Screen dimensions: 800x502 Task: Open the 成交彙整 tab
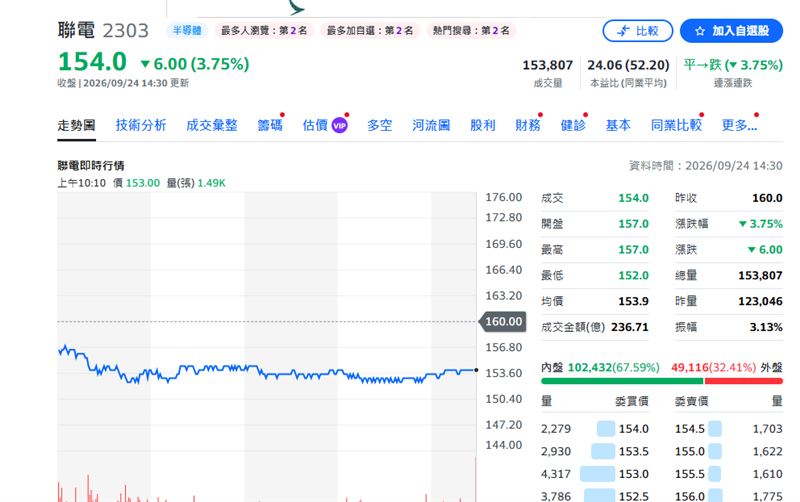tap(212, 126)
